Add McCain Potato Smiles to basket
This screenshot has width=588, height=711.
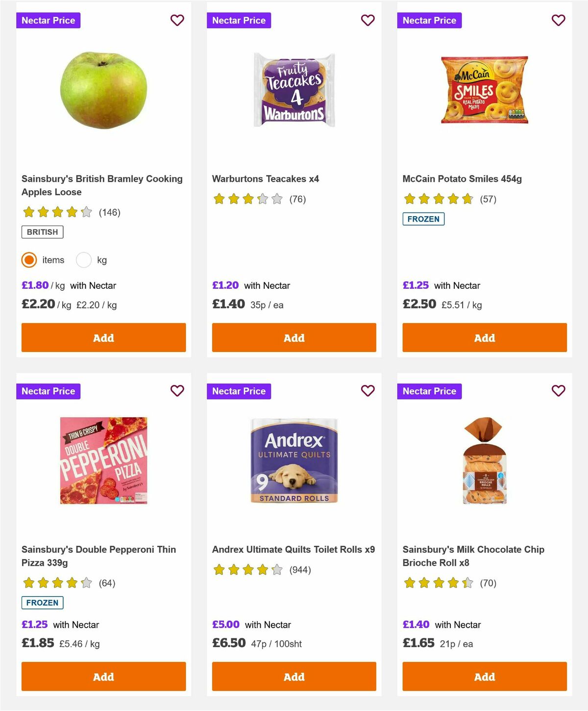484,337
